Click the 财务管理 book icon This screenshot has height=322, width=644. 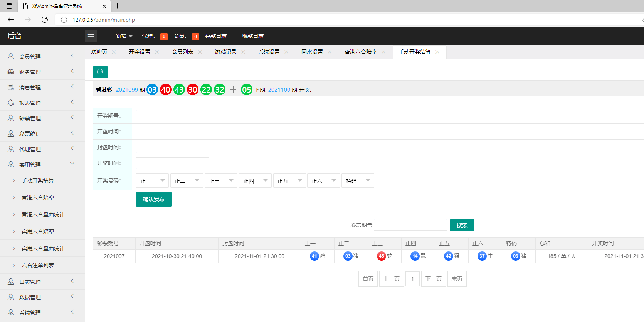[x=11, y=72]
